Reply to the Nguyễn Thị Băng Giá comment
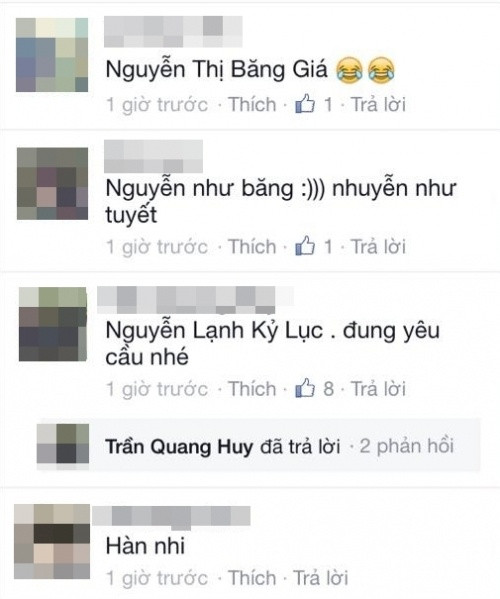 tap(378, 104)
